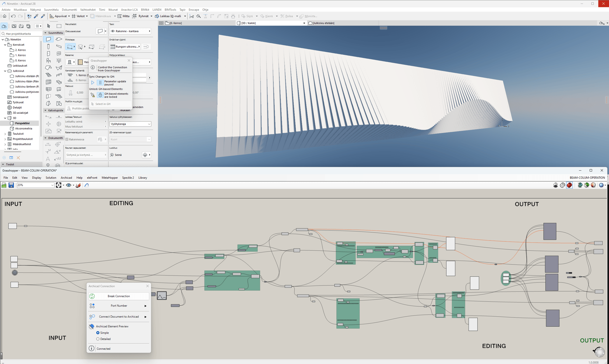Open the Dokumentti menu in Archicad
609x364 pixels.
(x=69, y=10)
